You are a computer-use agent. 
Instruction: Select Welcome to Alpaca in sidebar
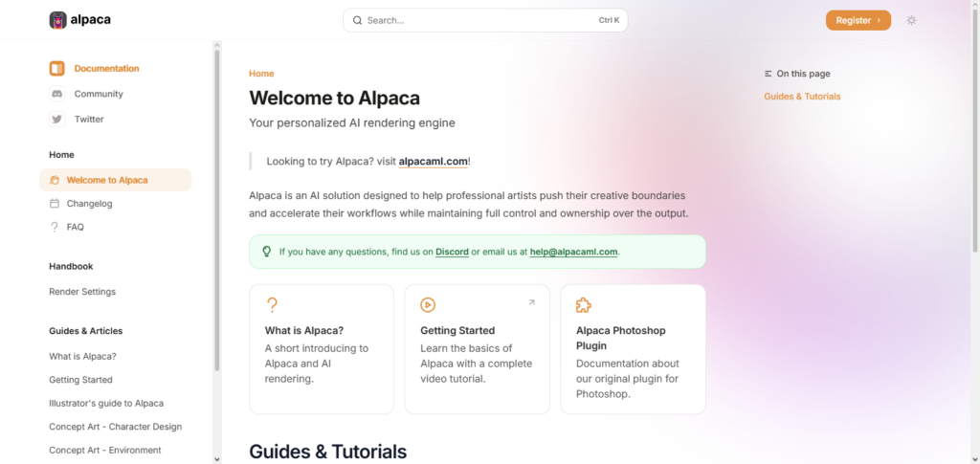(x=116, y=180)
